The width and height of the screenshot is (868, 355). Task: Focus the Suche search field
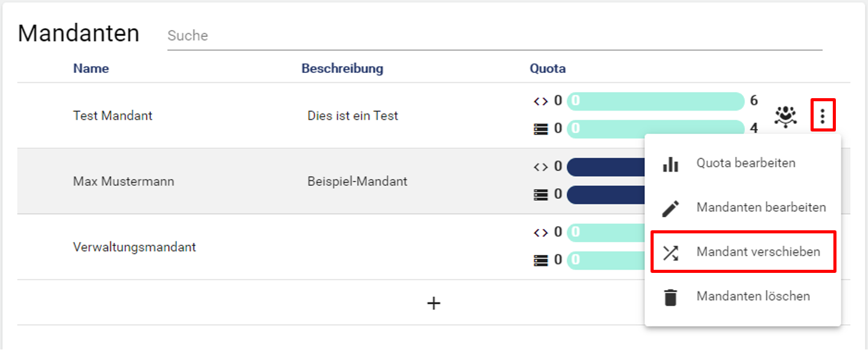[494, 36]
